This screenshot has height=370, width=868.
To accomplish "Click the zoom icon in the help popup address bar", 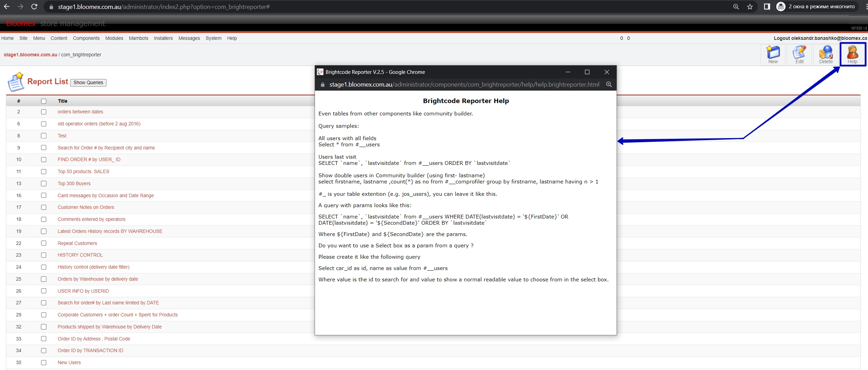I will [609, 84].
